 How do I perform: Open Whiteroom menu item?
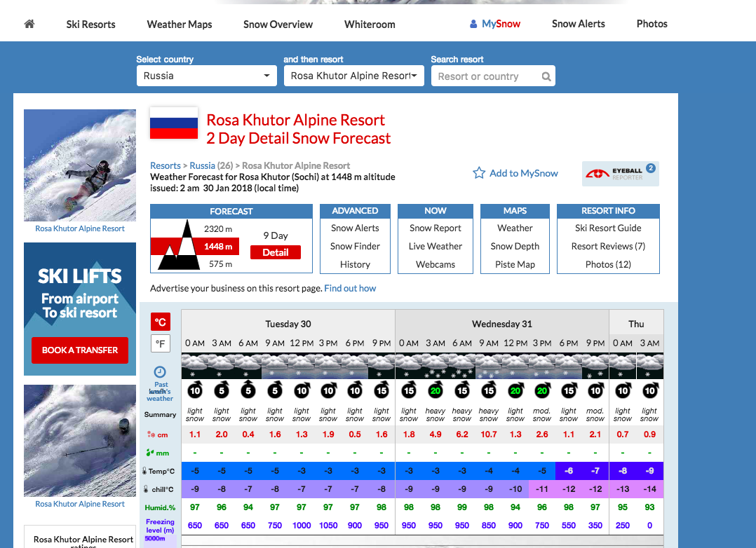(370, 24)
